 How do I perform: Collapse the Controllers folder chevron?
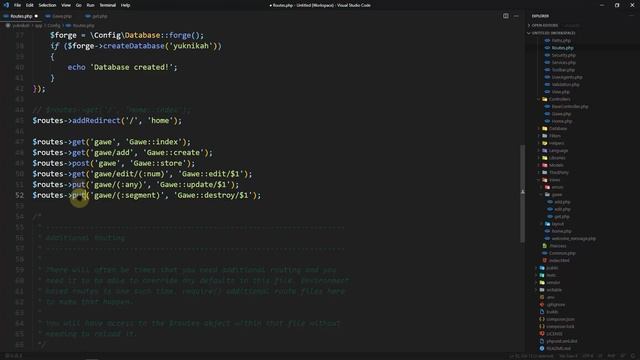click(539, 99)
